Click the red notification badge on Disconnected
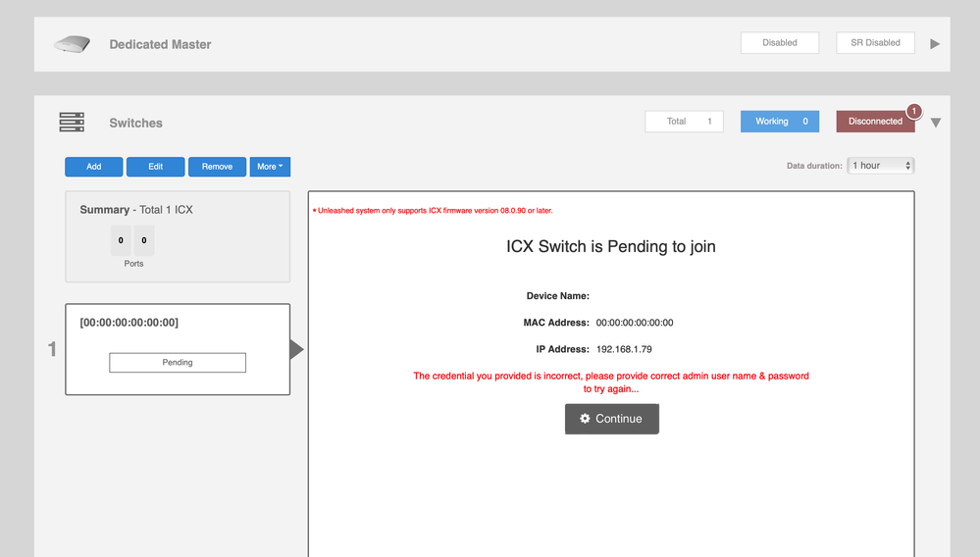 coord(913,112)
